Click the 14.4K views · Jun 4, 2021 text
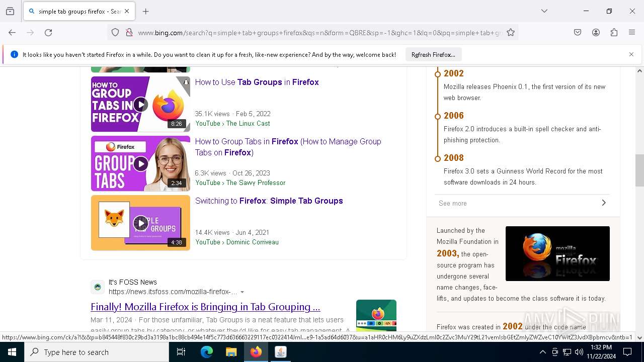Image resolution: width=644 pixels, height=362 pixels. pos(232,232)
